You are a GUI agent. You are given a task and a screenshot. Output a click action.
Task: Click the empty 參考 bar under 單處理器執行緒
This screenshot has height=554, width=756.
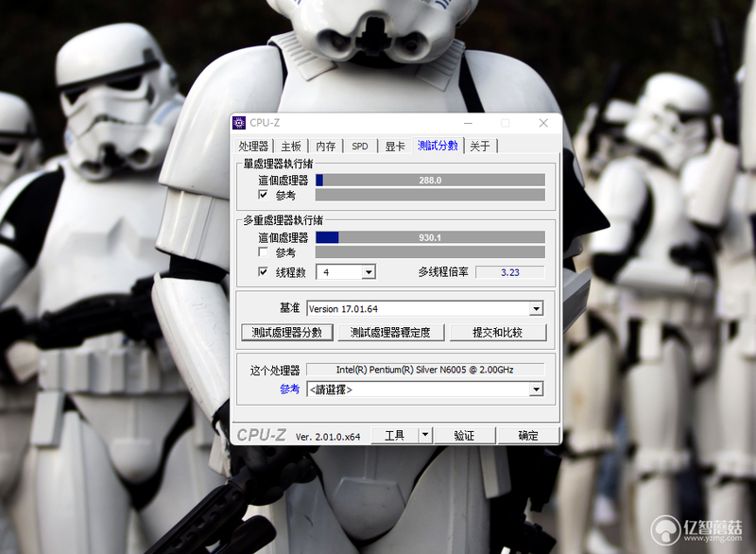pyautogui.click(x=430, y=195)
